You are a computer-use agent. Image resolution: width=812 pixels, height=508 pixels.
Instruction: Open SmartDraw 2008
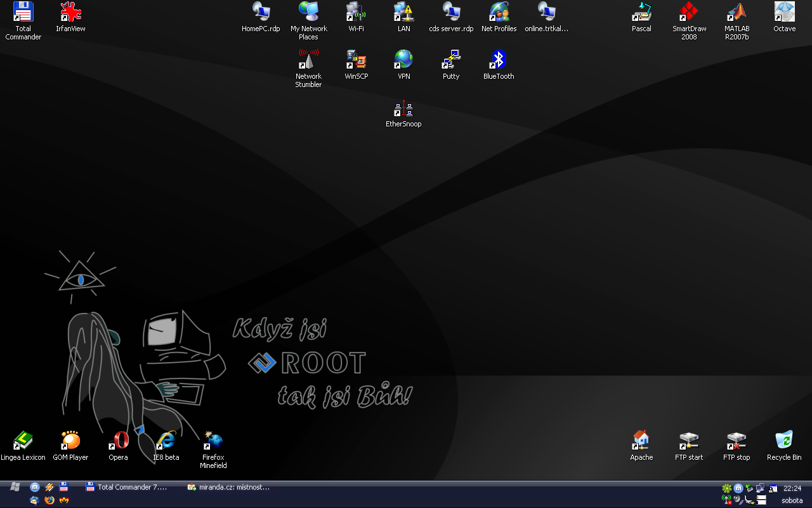point(689,20)
